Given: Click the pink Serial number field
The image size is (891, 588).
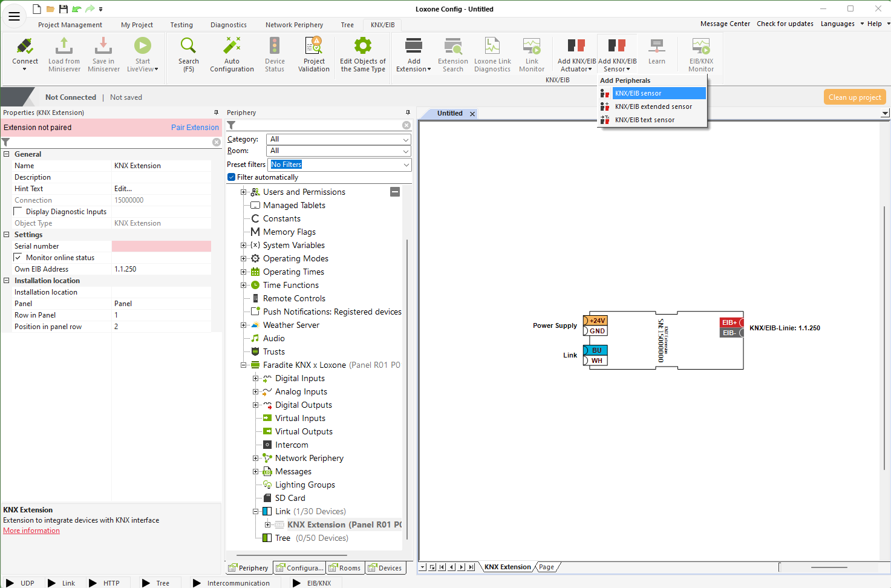Looking at the screenshot, I should (162, 246).
